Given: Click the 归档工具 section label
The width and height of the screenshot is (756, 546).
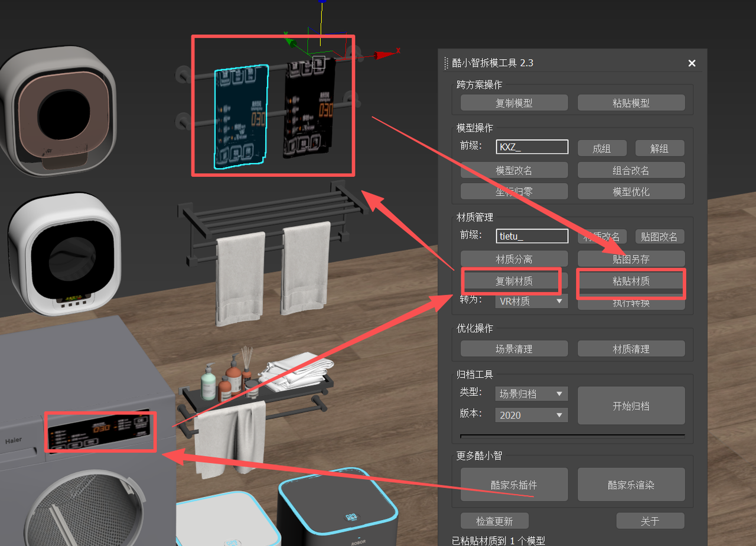Looking at the screenshot, I should coord(475,374).
